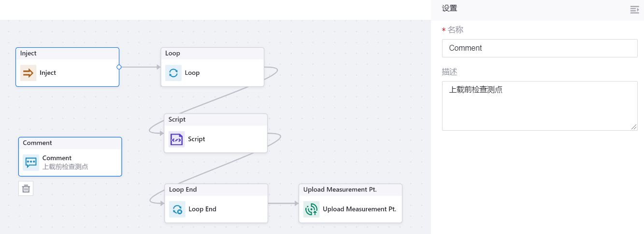This screenshot has height=234, width=644.
Task: Click the connector from Loop End to Upload
Action: 283,204
